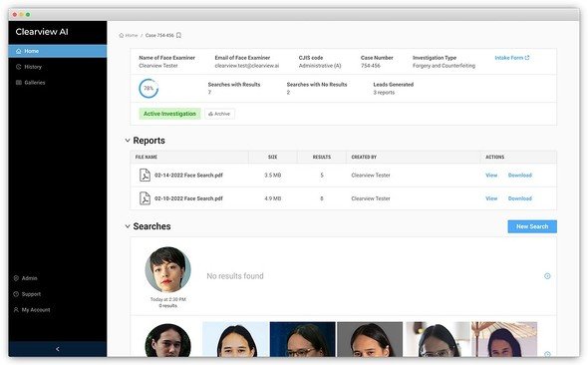Collapse the Reports section
The height and width of the screenshot is (365, 588).
(x=128, y=141)
